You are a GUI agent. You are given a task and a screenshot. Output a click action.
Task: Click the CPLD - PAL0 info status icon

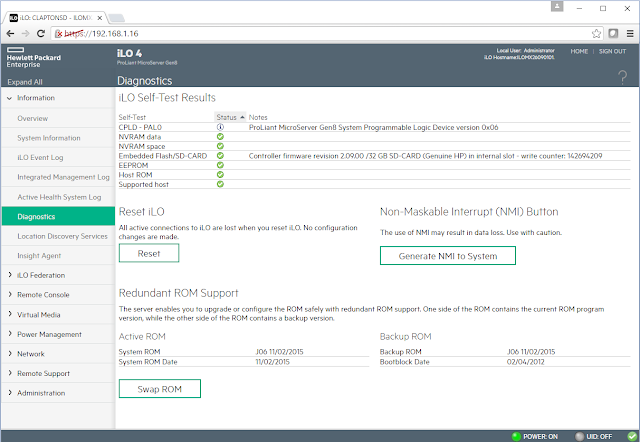click(220, 127)
